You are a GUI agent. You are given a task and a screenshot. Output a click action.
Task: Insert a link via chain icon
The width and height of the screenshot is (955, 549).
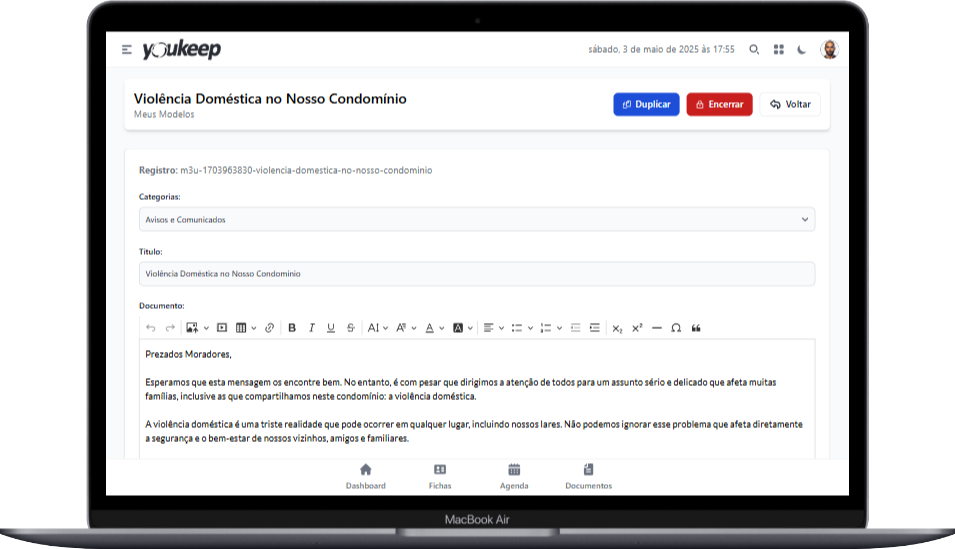click(x=269, y=328)
